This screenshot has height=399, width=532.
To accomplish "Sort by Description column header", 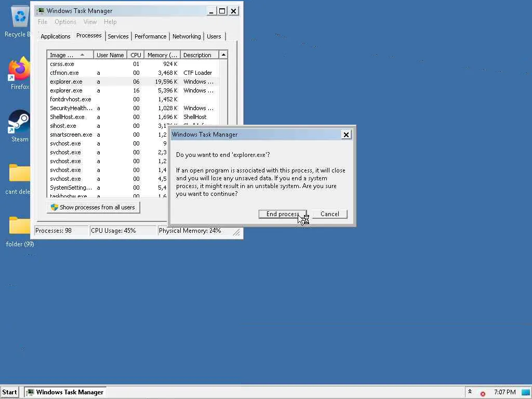I will click(x=199, y=55).
